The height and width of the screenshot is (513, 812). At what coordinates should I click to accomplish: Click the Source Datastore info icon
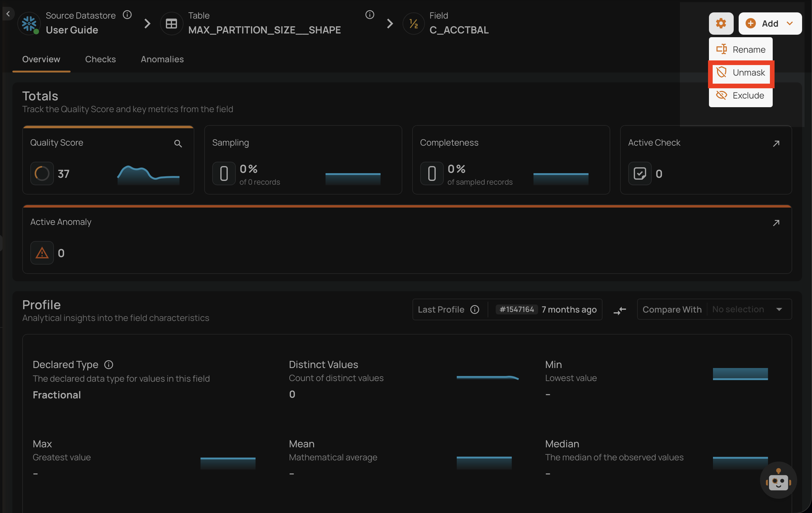[127, 15]
